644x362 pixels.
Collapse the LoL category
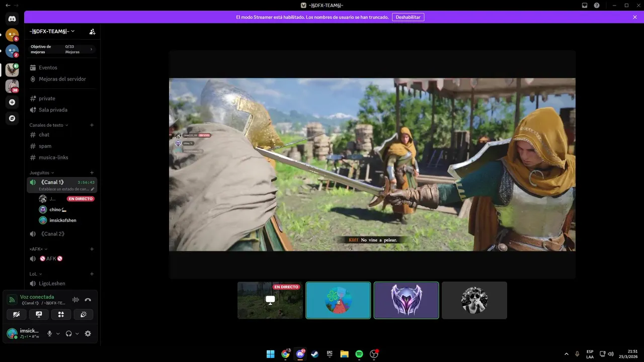(x=35, y=274)
